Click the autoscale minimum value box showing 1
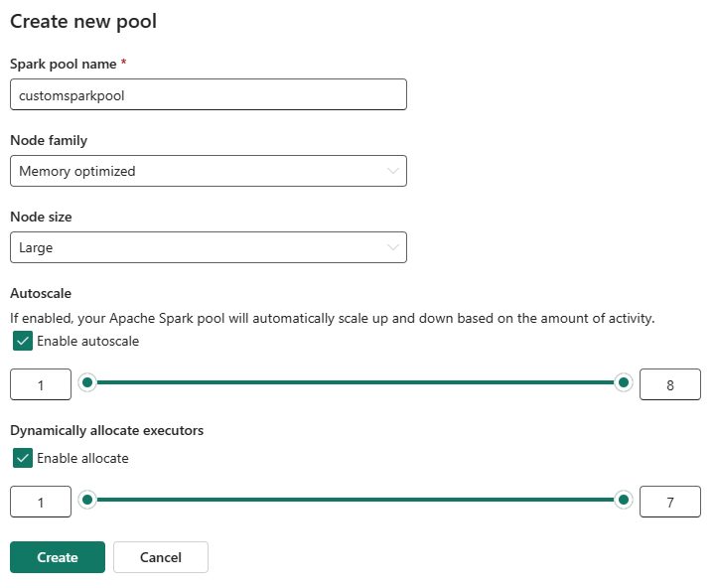 click(41, 384)
